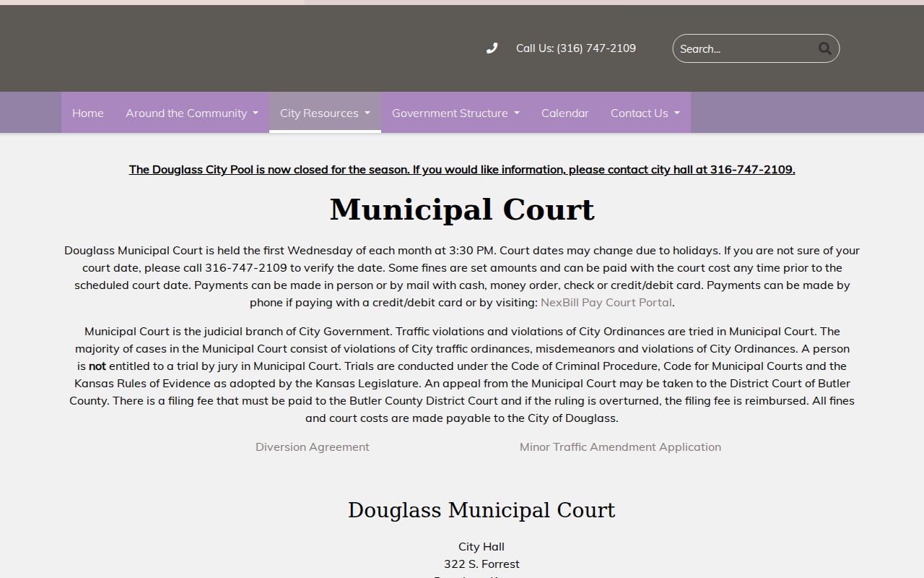Click the magnifying glass search icon
924x578 pixels.
point(825,48)
